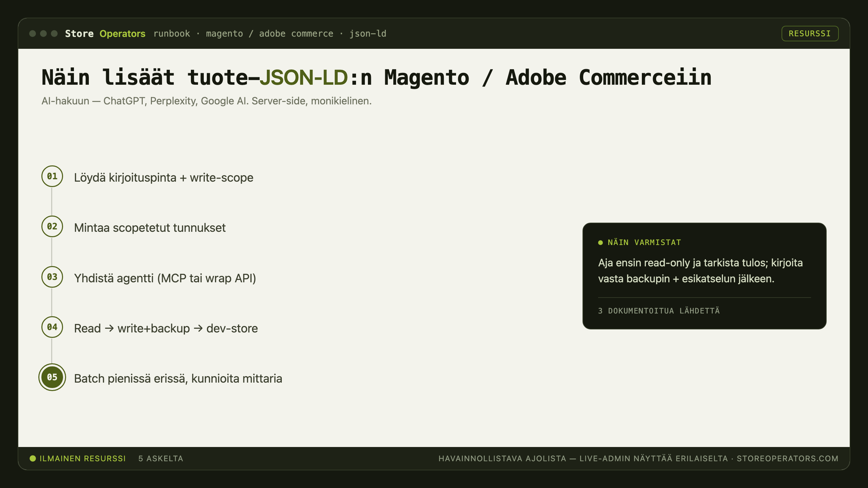The width and height of the screenshot is (868, 488).
Task: Click '3 DOKUMENTOITUA LÄHDETTÄ' in card
Action: coord(659,311)
